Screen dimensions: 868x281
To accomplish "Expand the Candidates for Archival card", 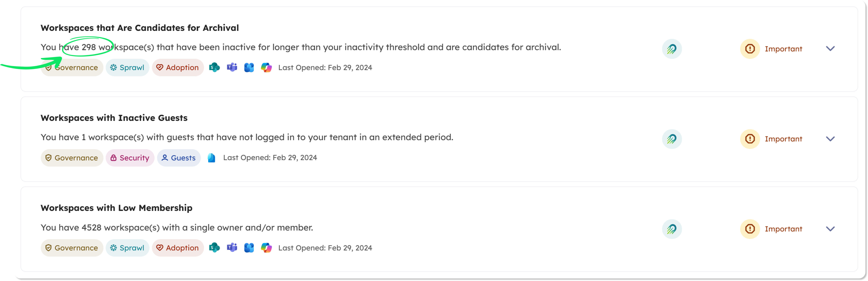I will 830,49.
